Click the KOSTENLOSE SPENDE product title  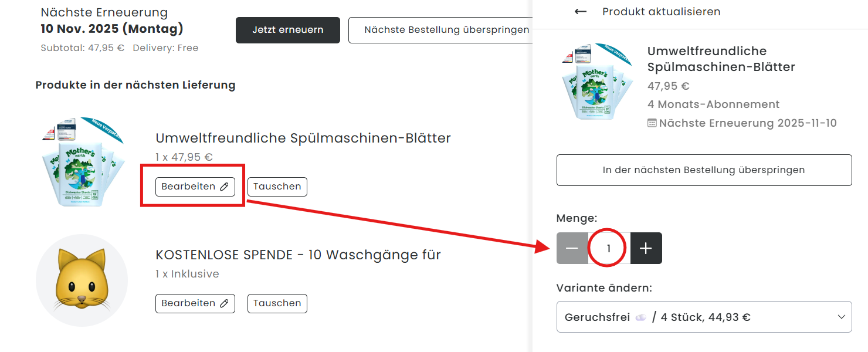click(297, 255)
